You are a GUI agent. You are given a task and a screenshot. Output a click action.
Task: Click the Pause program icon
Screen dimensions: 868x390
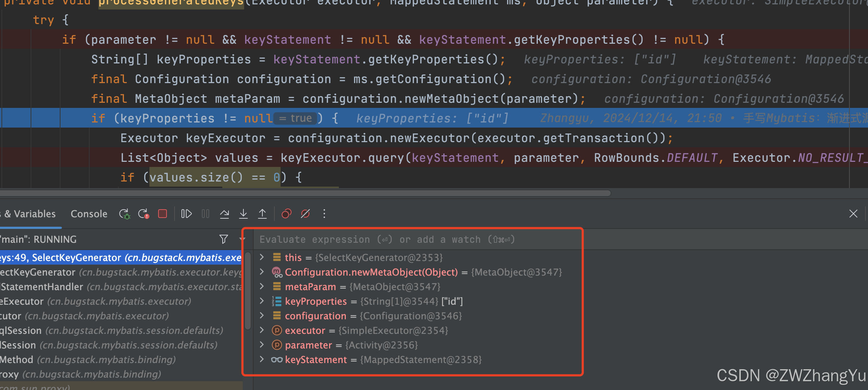(x=206, y=214)
